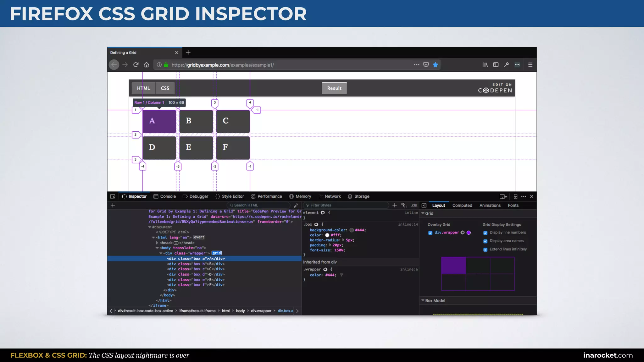This screenshot has height=362, width=644.
Task: Click the browser reload button
Action: pos(136,65)
